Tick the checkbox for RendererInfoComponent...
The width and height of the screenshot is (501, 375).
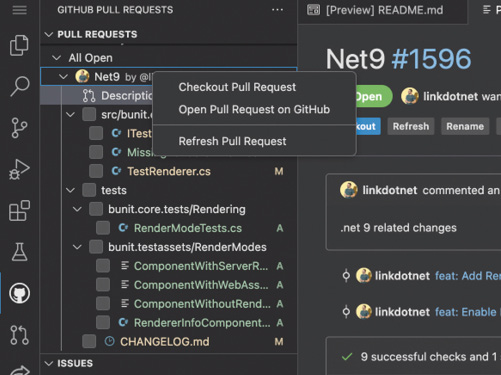point(103,322)
